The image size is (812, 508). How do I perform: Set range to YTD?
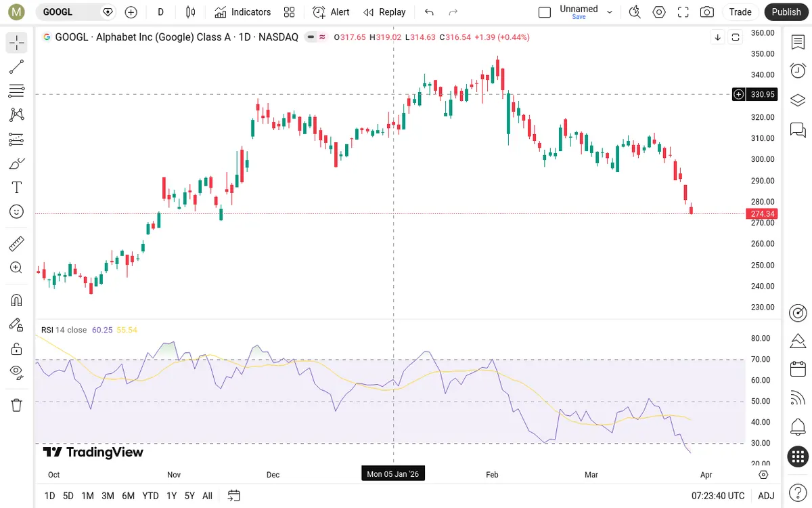[x=150, y=496]
